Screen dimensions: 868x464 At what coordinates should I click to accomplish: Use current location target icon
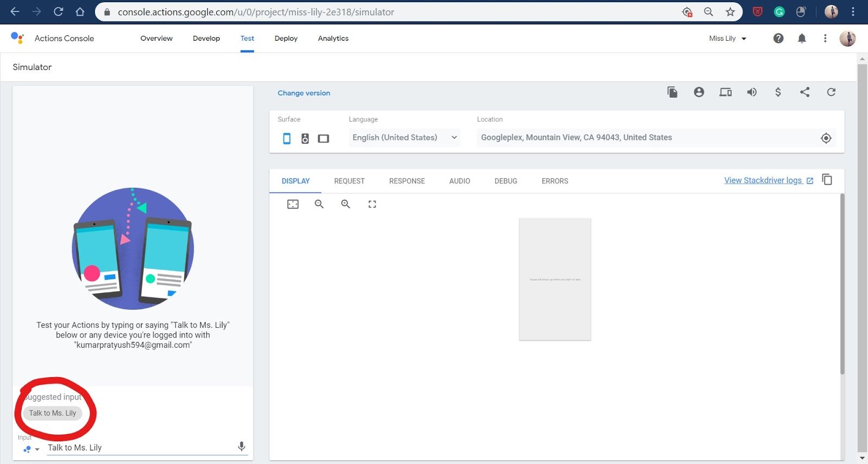coord(826,138)
